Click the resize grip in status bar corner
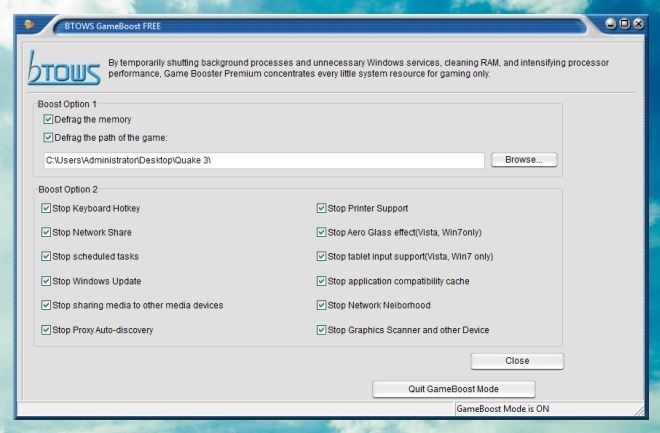 [639, 410]
